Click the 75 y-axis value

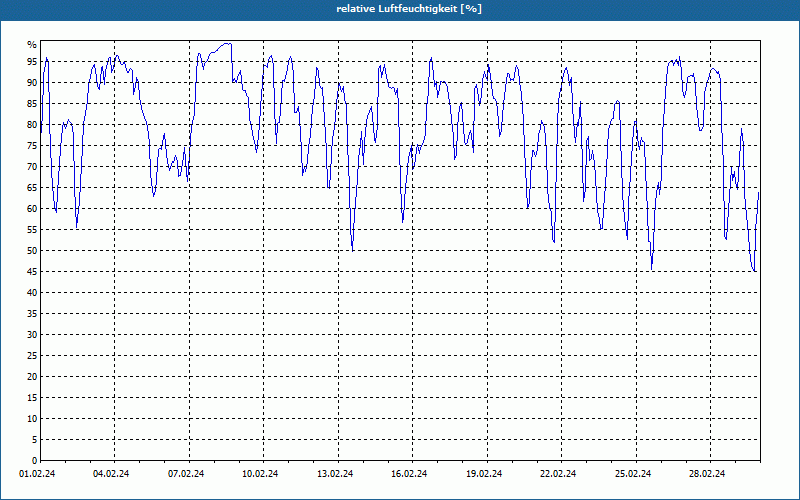click(x=32, y=145)
